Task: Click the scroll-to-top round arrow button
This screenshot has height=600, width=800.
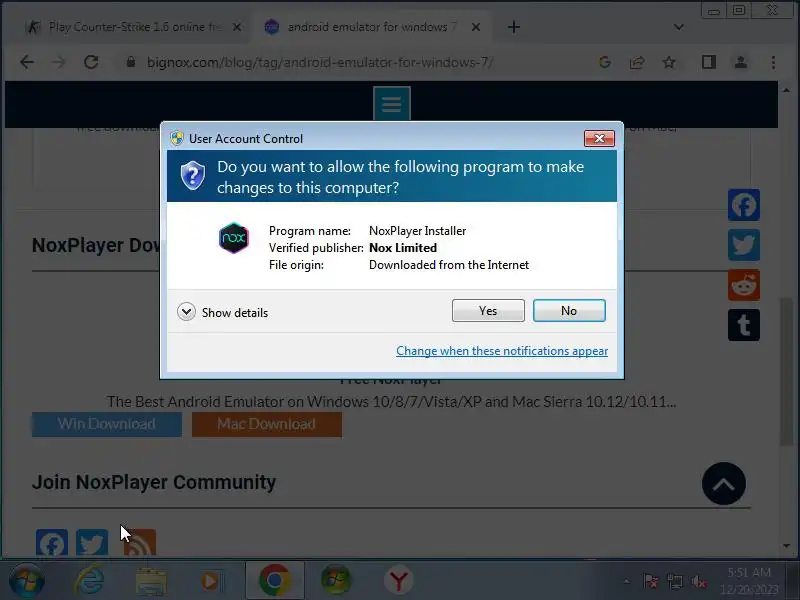Action: 723,484
